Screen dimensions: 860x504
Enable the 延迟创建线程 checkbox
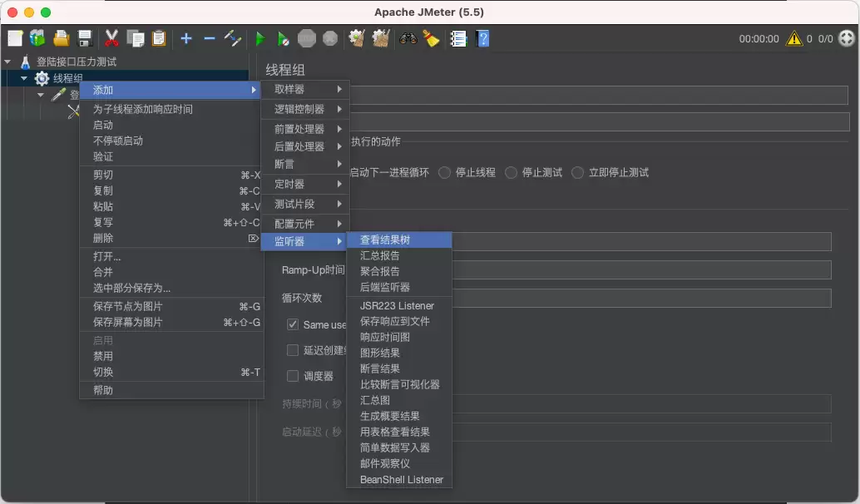point(293,350)
